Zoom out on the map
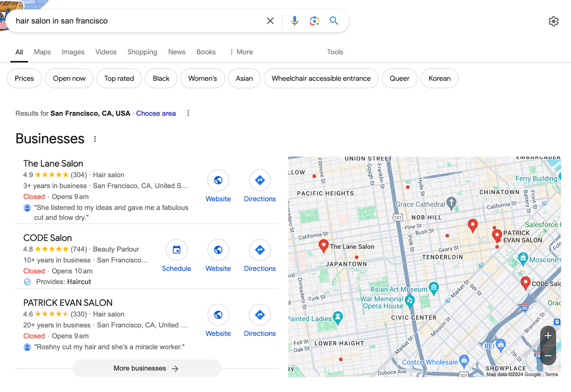The height and width of the screenshot is (392, 571). pyautogui.click(x=548, y=356)
